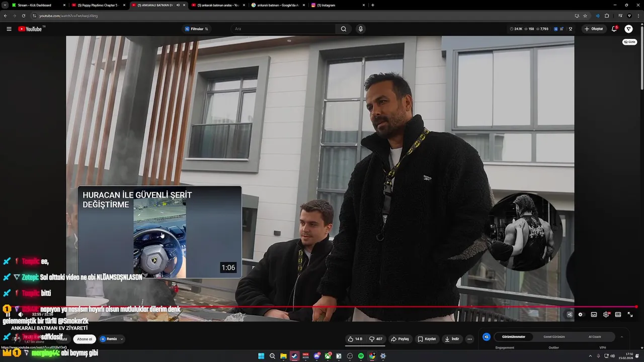Toggle subtitles in the player
Viewport: 644px width, 362px height.
tap(594, 315)
